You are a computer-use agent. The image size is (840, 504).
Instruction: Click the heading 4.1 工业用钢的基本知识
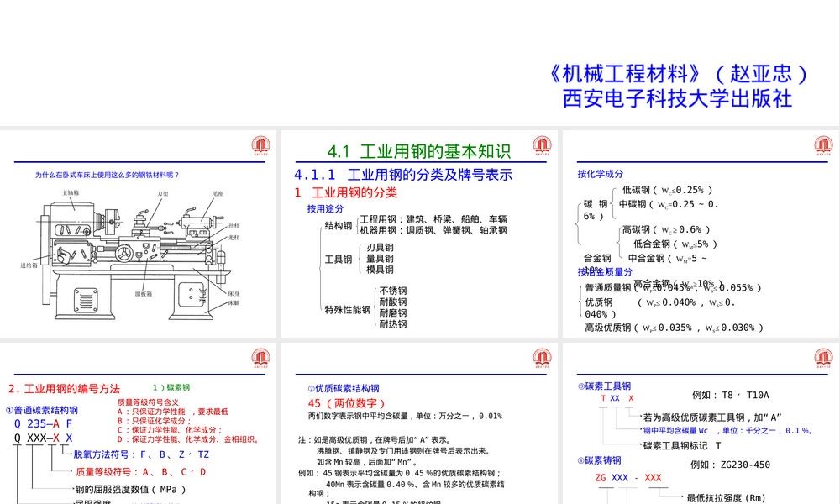coord(419,151)
